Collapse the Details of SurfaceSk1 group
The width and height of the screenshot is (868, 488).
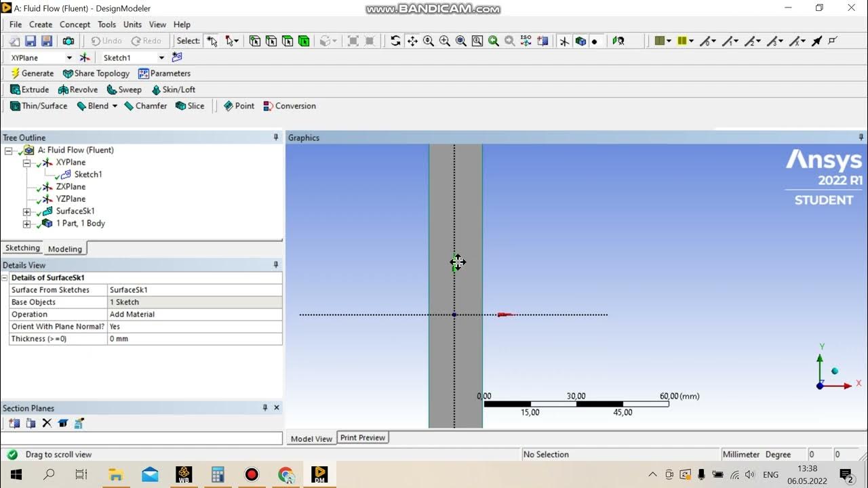click(5, 278)
